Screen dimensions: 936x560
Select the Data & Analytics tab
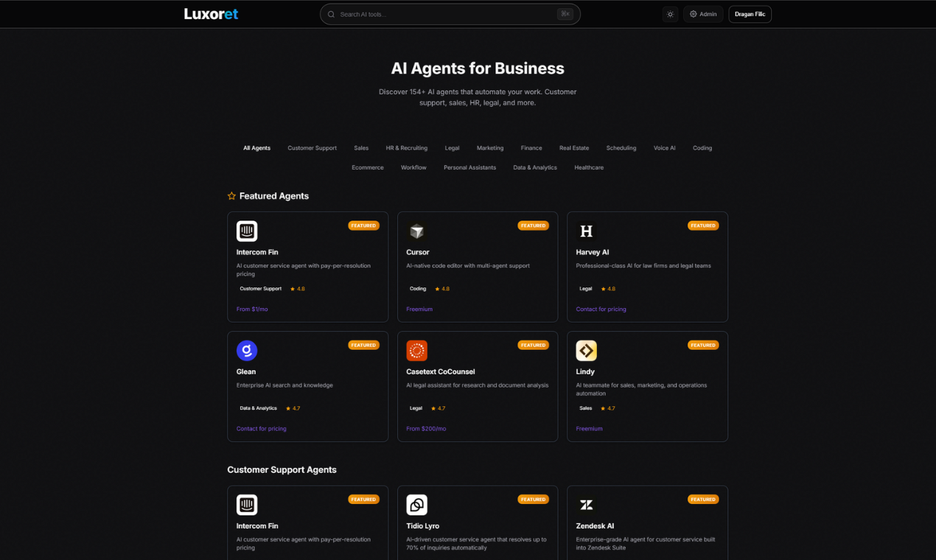pyautogui.click(x=535, y=167)
